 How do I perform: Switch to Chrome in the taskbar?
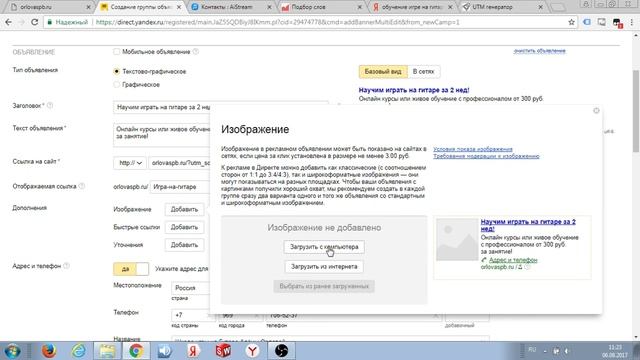pos(136,351)
